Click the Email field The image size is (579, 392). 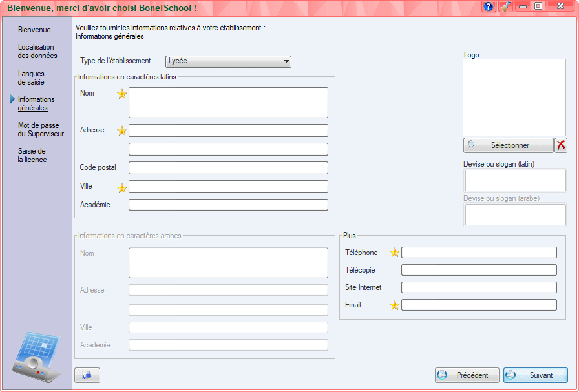pos(479,305)
